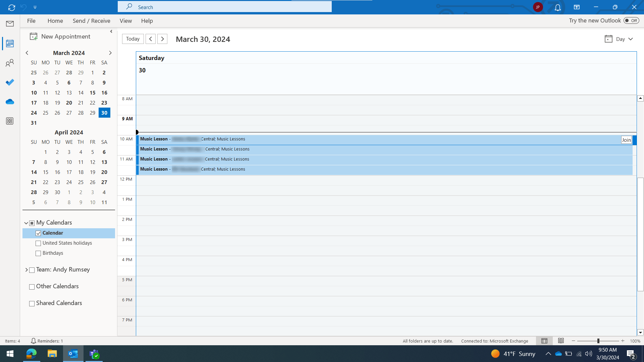The height and width of the screenshot is (362, 644).
Task: Open weather widget 41°F Sunny
Action: click(x=513, y=354)
